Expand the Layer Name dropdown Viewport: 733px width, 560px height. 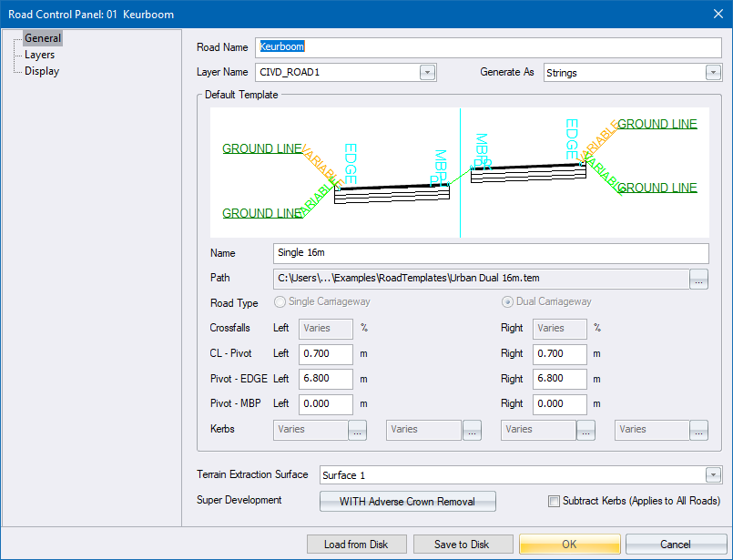click(x=427, y=73)
